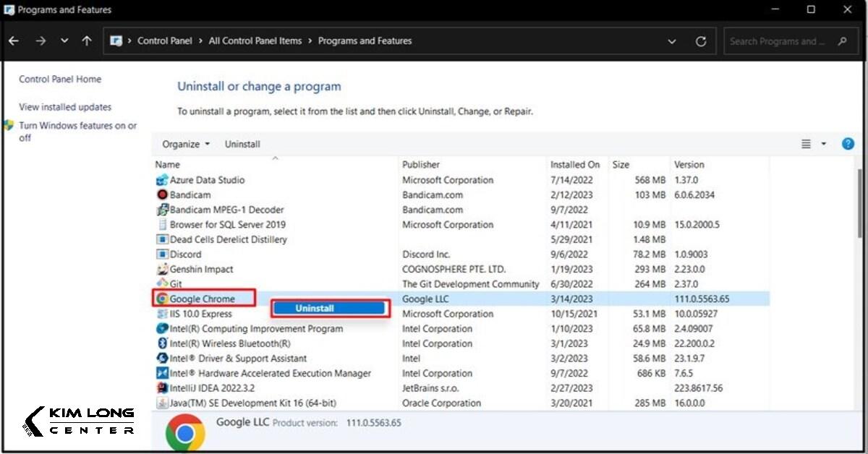Open View installed updates link
Image resolution: width=868 pixels, height=454 pixels.
click(x=65, y=107)
